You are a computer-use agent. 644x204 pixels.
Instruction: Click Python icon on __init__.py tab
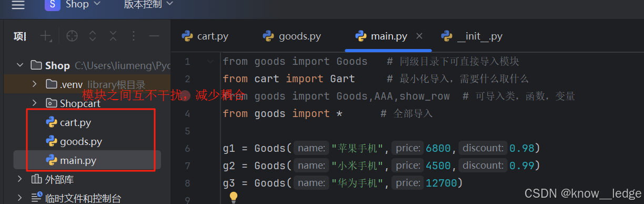coord(447,36)
